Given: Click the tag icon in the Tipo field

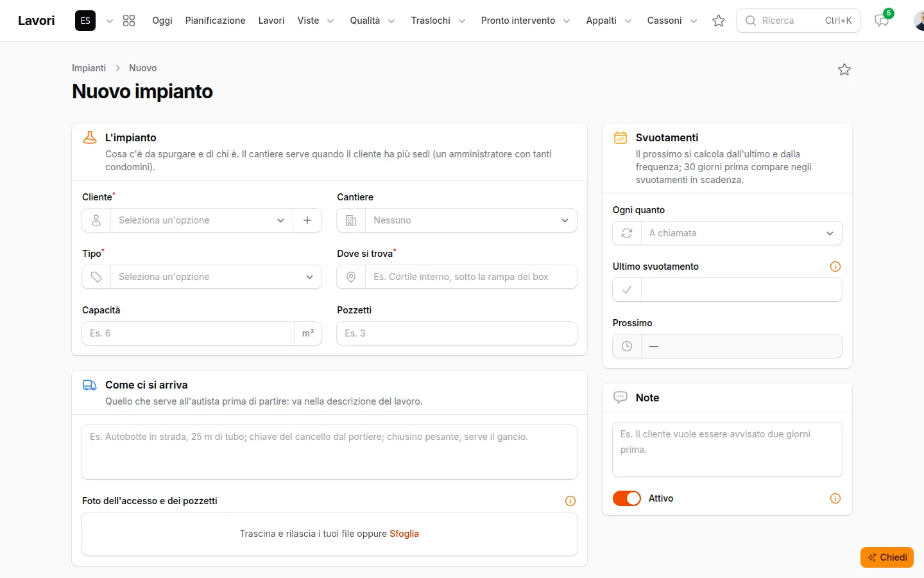Looking at the screenshot, I should pyautogui.click(x=96, y=277).
